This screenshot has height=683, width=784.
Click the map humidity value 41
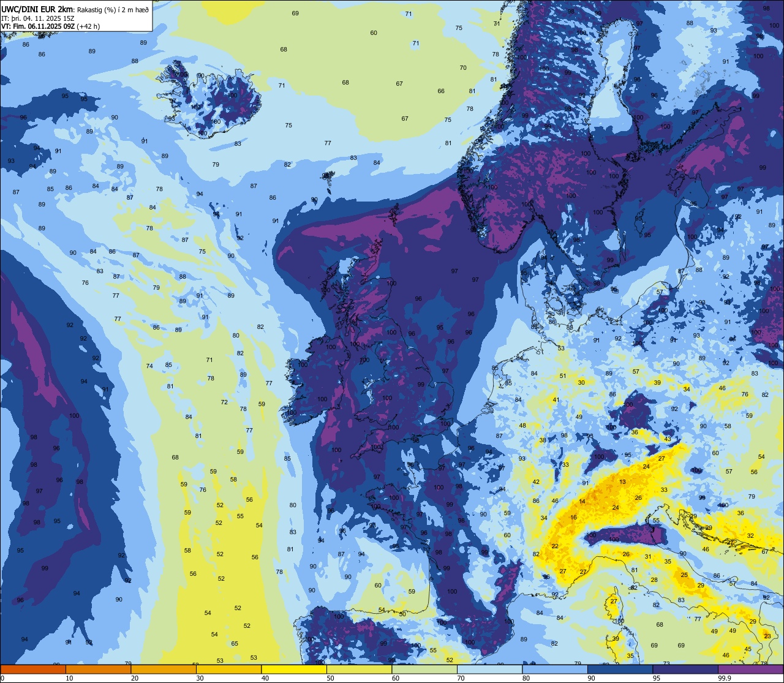tap(556, 400)
